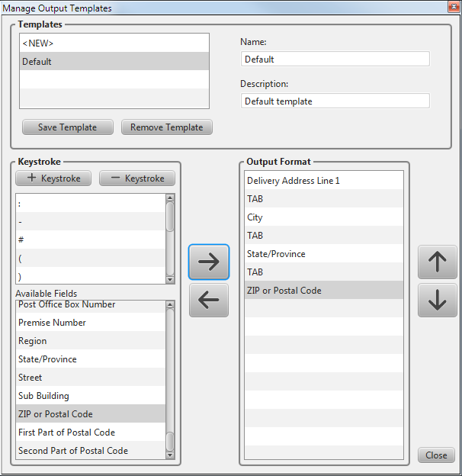Move selected output item down
The height and width of the screenshot is (476, 462).
click(437, 301)
